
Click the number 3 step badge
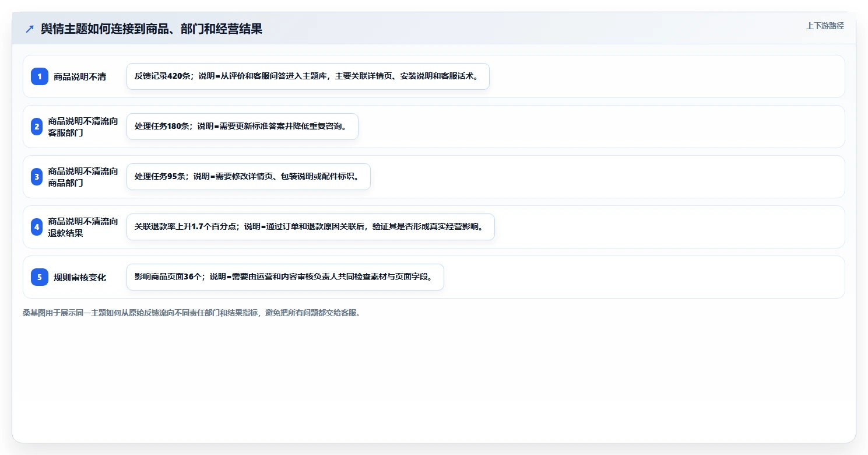click(37, 177)
